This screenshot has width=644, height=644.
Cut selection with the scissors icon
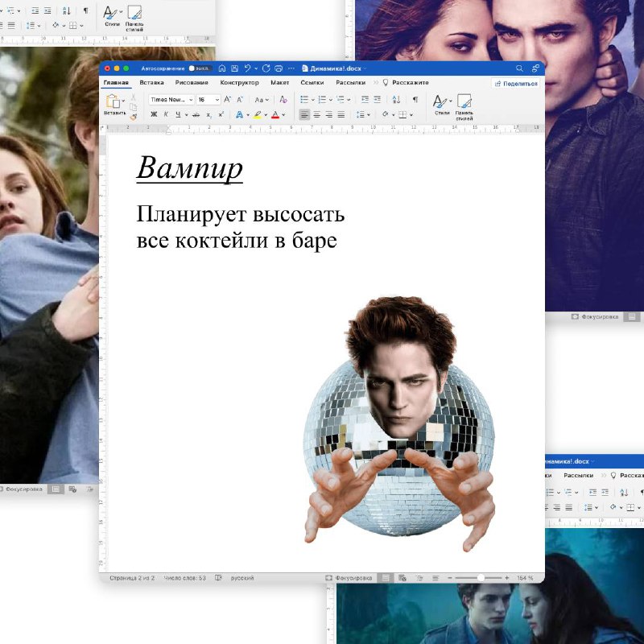[x=133, y=97]
